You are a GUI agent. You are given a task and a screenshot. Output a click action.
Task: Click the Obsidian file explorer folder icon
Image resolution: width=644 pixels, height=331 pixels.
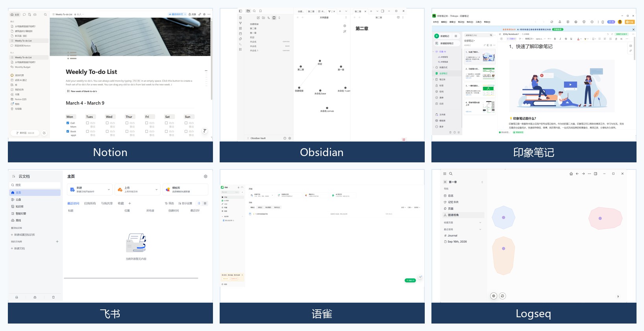[248, 11]
